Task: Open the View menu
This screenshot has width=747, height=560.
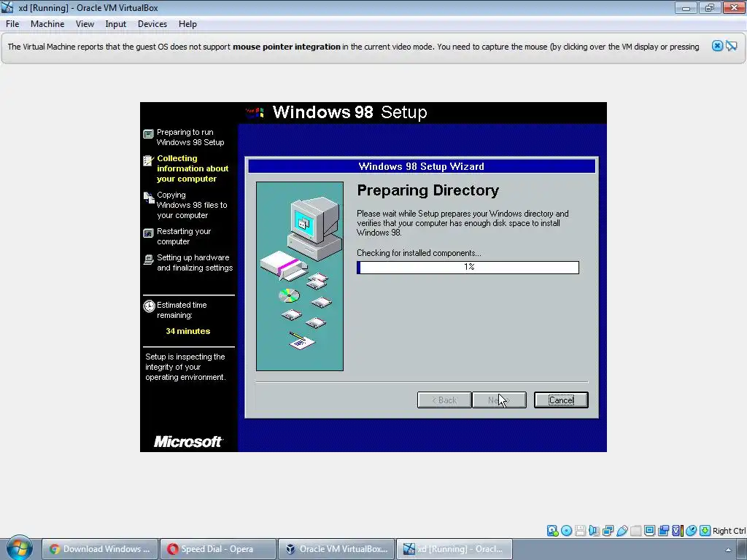Action: pyautogui.click(x=85, y=24)
